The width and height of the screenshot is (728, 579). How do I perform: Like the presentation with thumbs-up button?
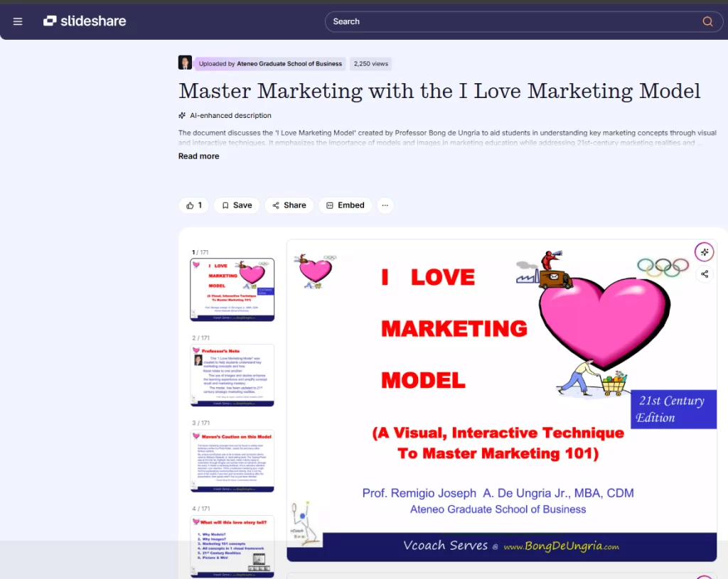point(193,205)
